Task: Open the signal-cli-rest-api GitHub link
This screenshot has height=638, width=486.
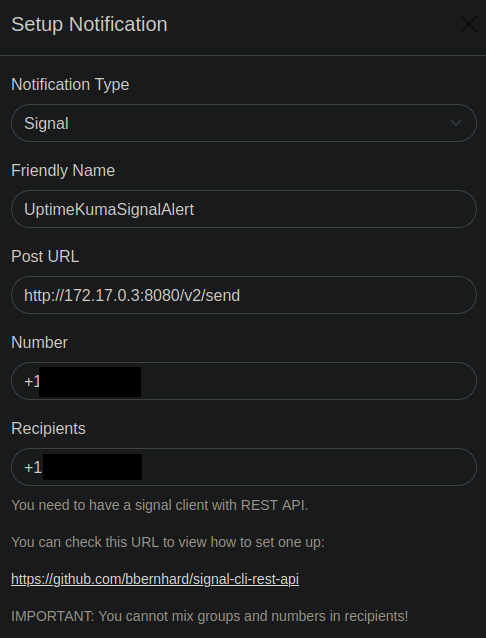Action: click(x=155, y=579)
